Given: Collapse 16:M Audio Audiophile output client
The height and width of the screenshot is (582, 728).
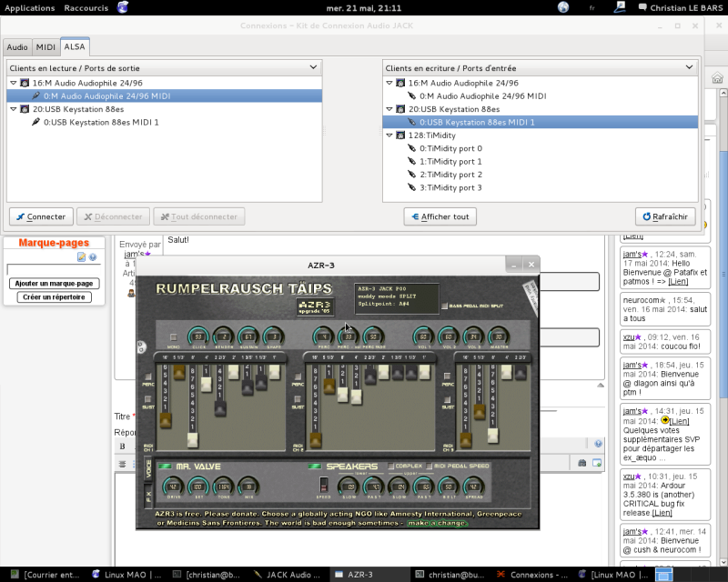Looking at the screenshot, I should pyautogui.click(x=14, y=83).
